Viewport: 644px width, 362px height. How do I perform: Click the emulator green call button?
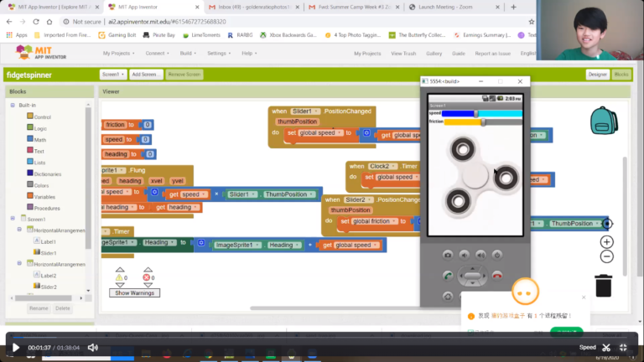coord(448,276)
